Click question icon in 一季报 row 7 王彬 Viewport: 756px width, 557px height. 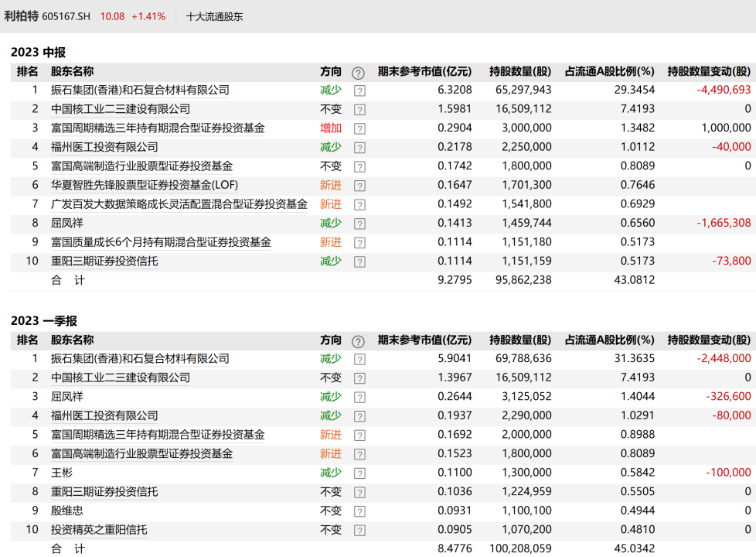(x=359, y=473)
